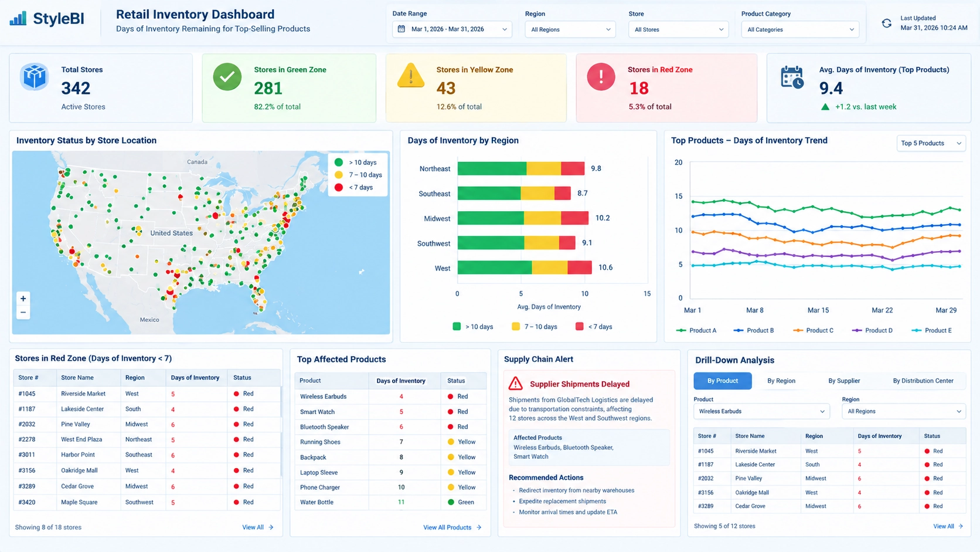Screen dimensions: 980x552
Task: Click the calendar clock Avg. Days icon
Action: [792, 77]
